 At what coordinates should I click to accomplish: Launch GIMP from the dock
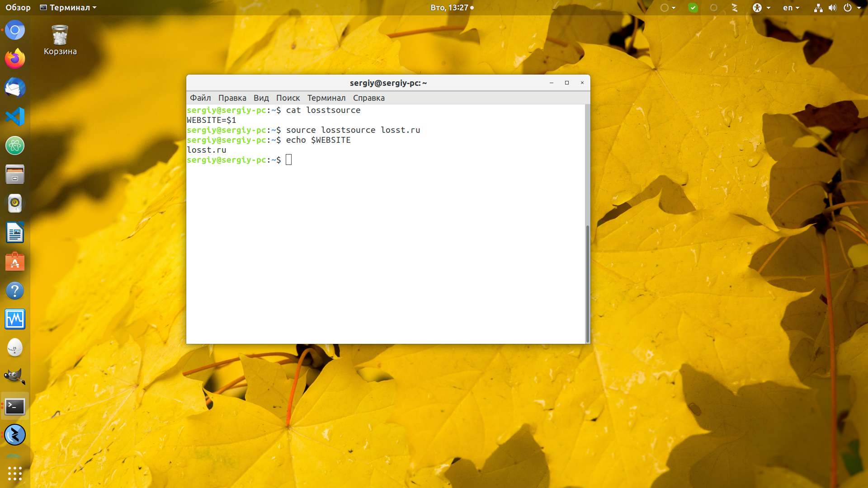click(15, 377)
